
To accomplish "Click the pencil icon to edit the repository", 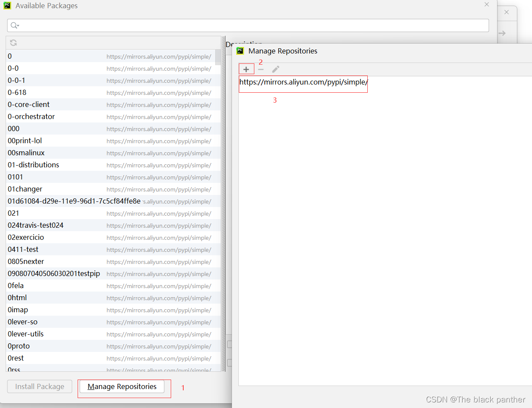I will pyautogui.click(x=275, y=69).
